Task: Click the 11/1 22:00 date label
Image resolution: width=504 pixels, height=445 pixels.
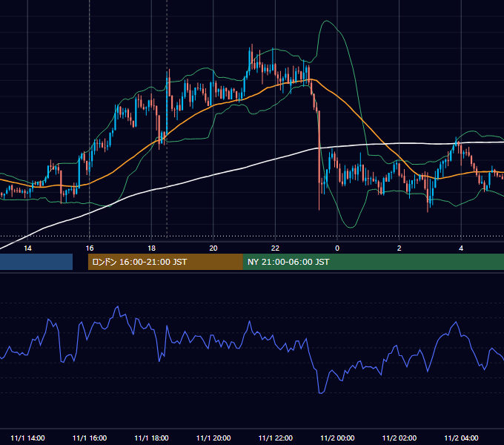Action: tap(276, 438)
